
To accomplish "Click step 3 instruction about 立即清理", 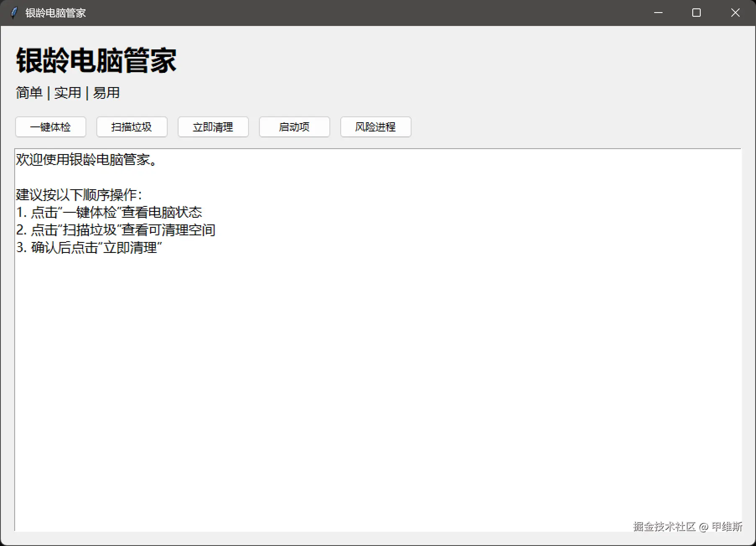I will click(x=89, y=248).
